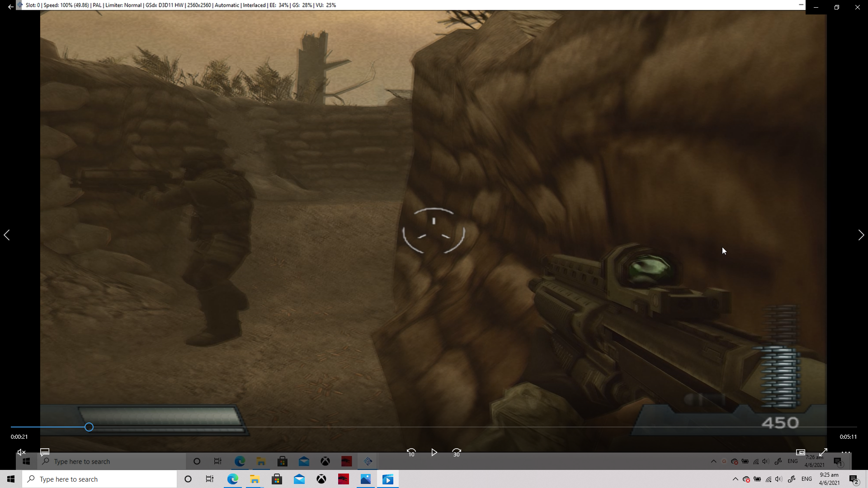Go back using the top-left back arrow
868x488 pixels.
coord(10,7)
